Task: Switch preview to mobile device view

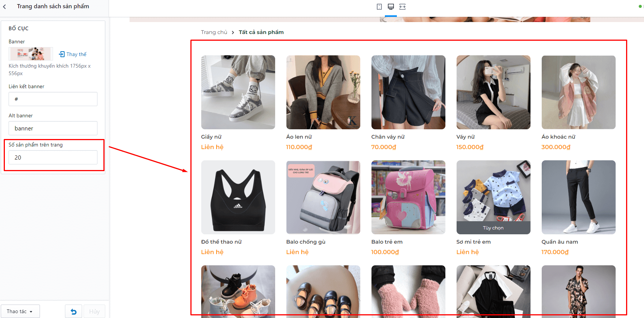Action: 379,7
